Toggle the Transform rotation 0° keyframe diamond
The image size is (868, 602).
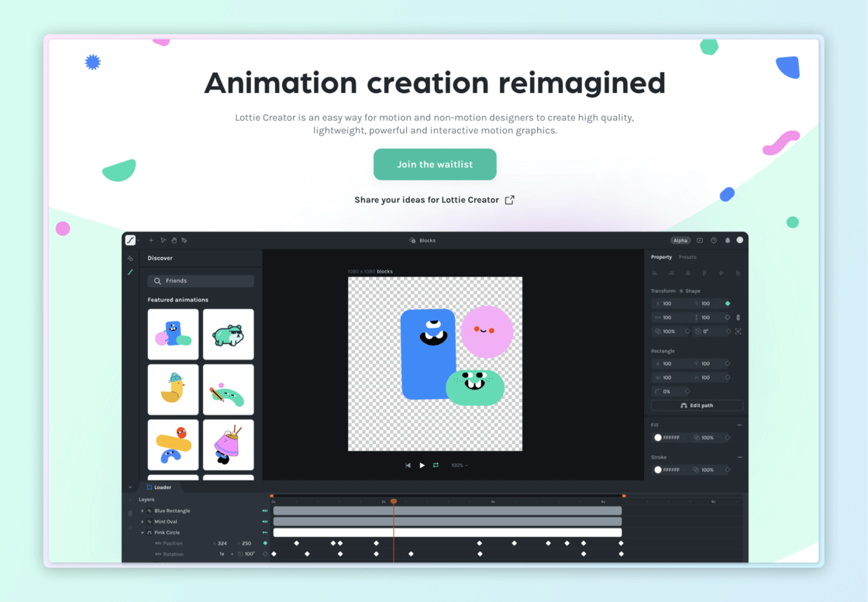point(728,332)
